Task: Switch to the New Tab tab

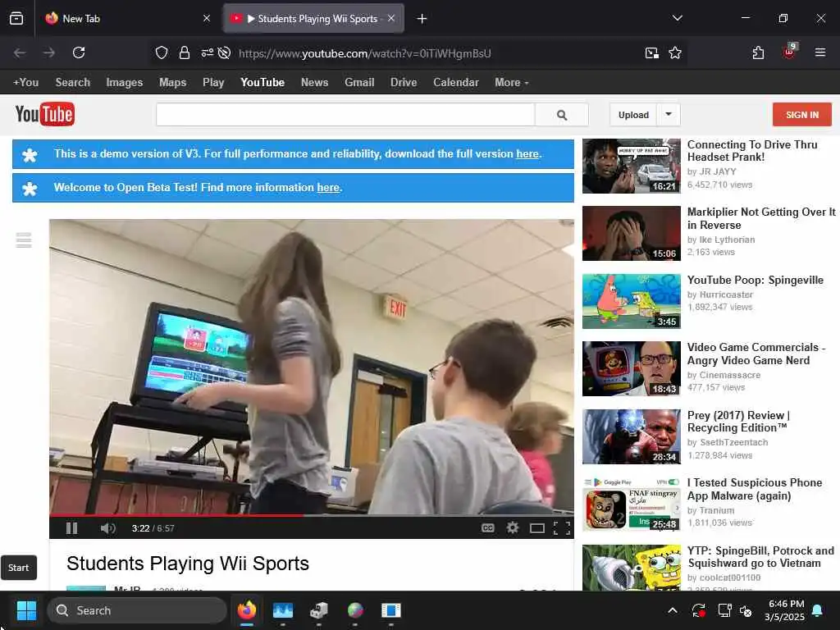Action: (129, 18)
